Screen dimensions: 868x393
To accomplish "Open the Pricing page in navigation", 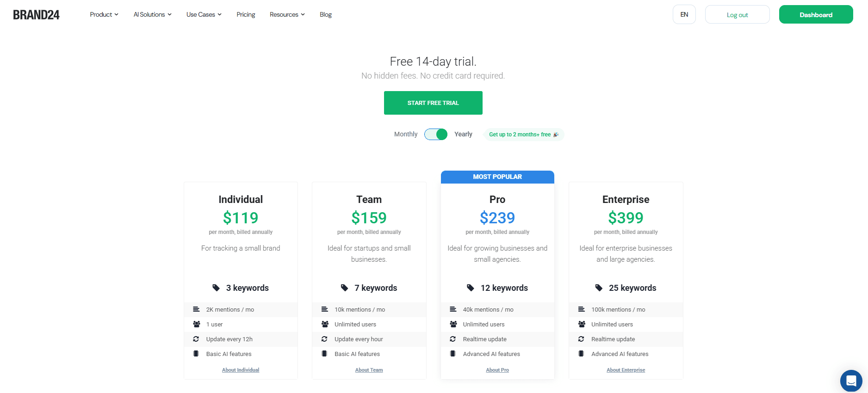I will [x=246, y=14].
